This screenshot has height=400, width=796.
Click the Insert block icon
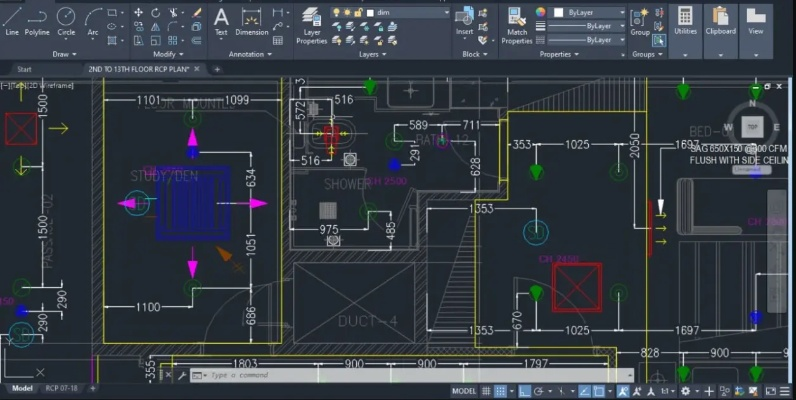click(464, 19)
